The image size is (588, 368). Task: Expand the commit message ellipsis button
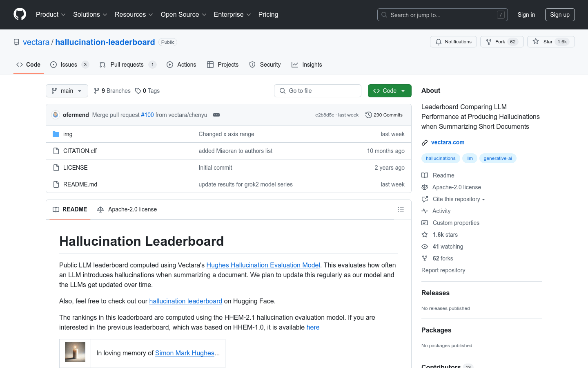click(216, 115)
